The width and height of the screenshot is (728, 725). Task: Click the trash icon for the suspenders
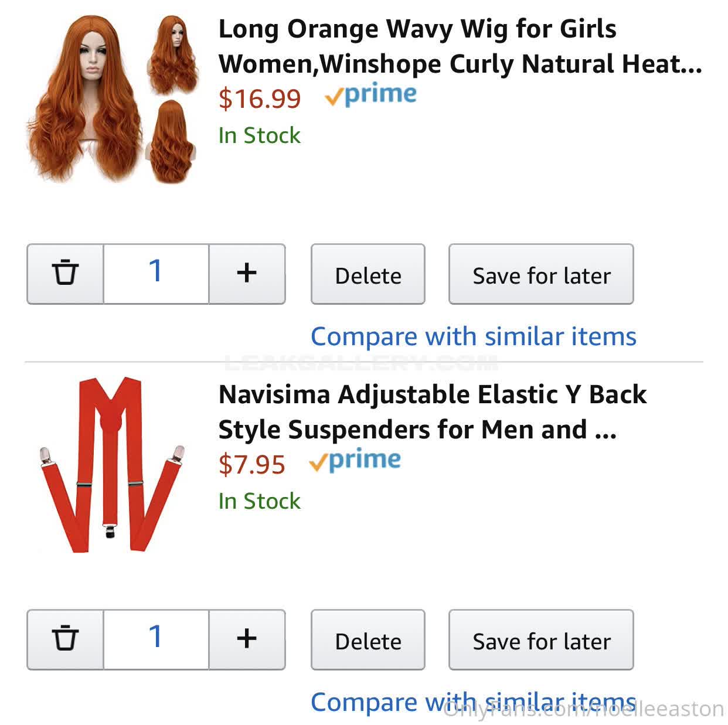pos(65,639)
